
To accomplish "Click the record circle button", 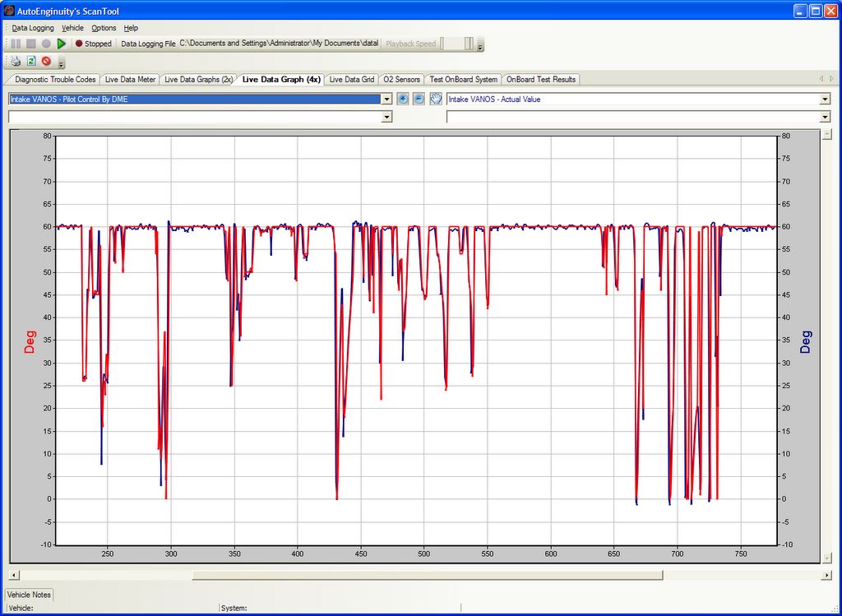I will coord(46,44).
